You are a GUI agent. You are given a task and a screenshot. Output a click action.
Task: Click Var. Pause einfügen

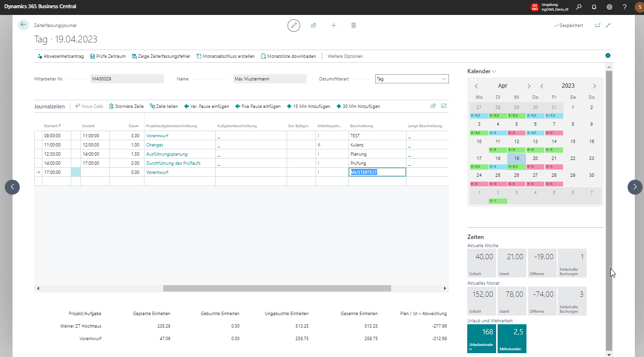click(x=207, y=106)
